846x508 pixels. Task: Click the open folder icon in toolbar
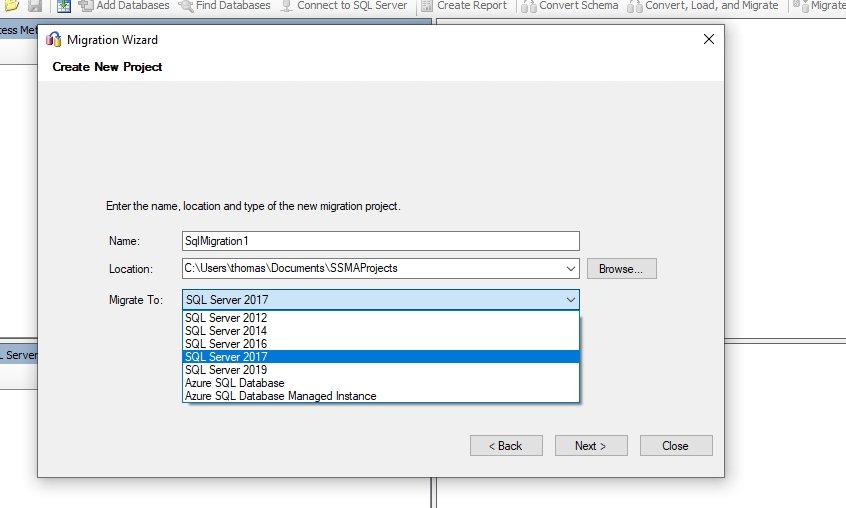(x=12, y=6)
